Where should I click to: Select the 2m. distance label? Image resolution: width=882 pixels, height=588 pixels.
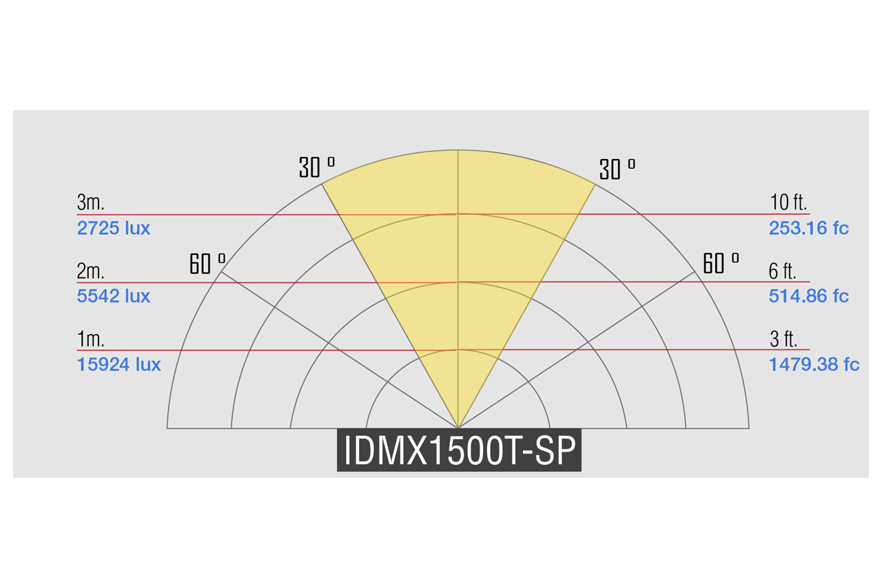click(x=90, y=271)
